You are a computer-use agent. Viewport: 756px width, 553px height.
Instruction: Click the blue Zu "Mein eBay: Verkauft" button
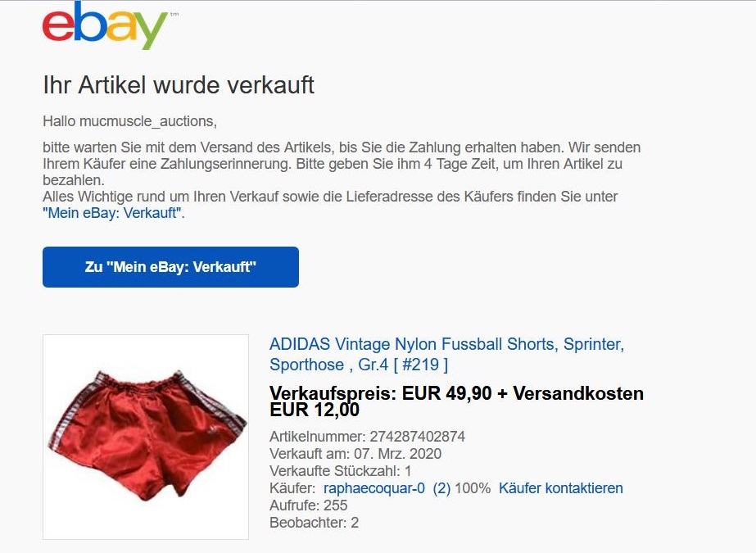(170, 267)
